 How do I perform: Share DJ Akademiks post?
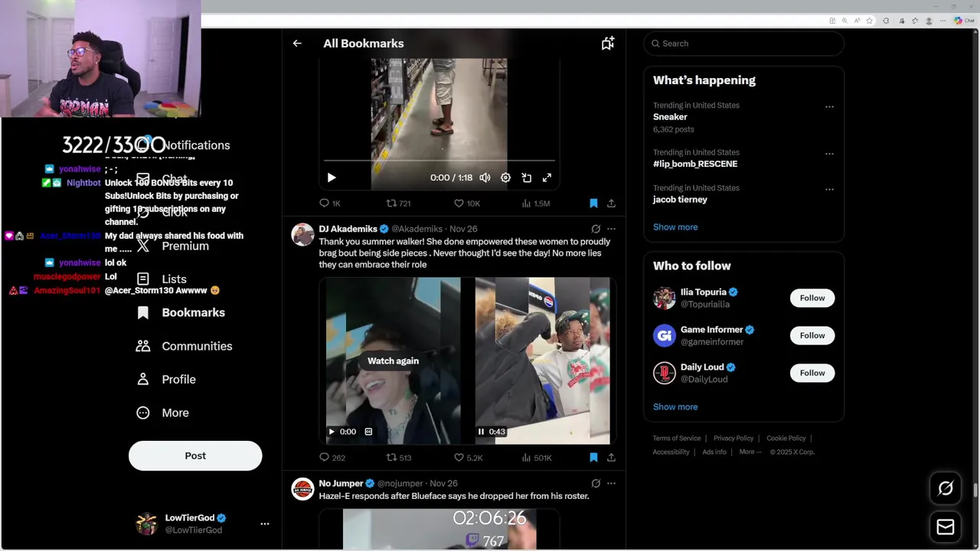[611, 458]
